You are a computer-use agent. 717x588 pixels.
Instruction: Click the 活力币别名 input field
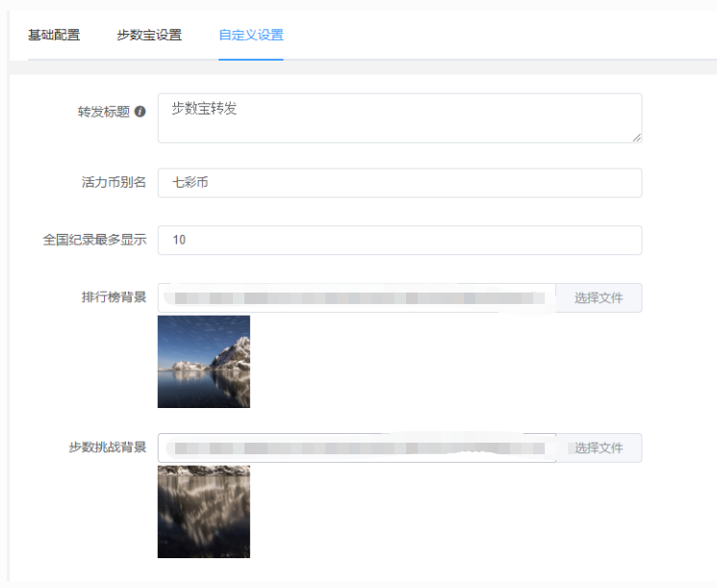(x=399, y=183)
